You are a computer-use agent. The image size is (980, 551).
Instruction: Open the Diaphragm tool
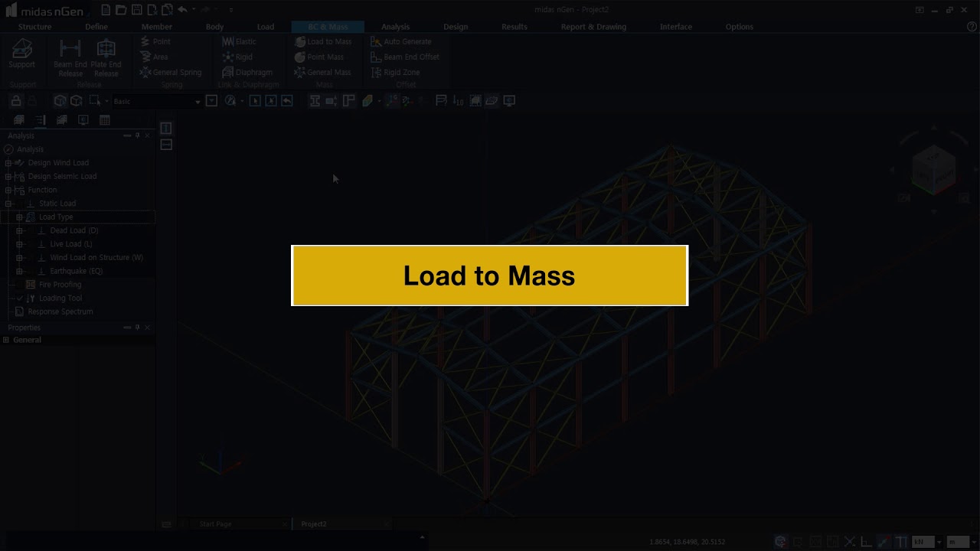tap(247, 72)
